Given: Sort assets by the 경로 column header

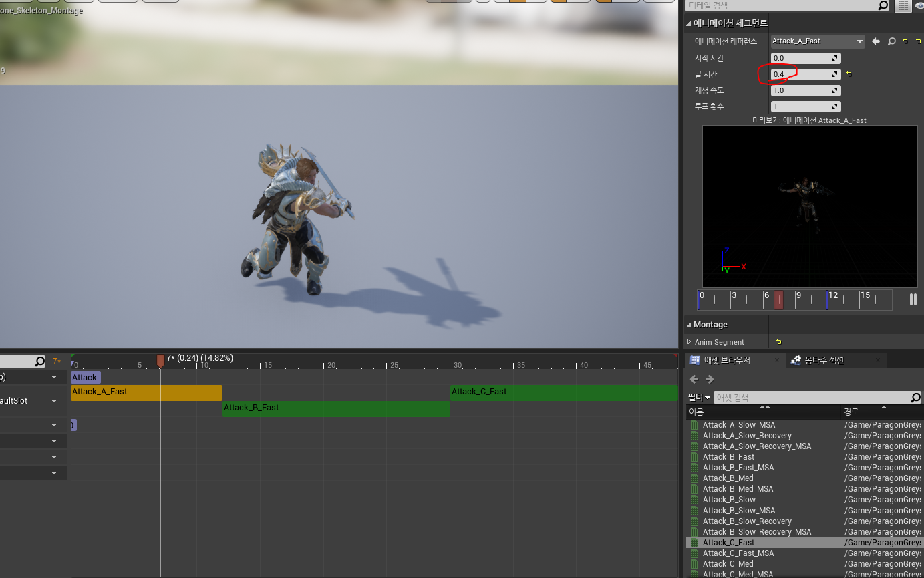Looking at the screenshot, I should click(x=882, y=412).
